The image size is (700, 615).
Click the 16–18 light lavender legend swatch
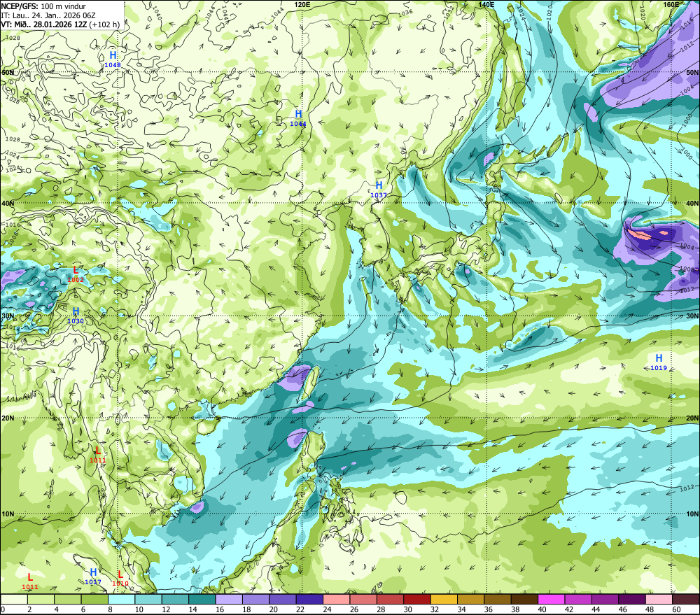point(229,599)
